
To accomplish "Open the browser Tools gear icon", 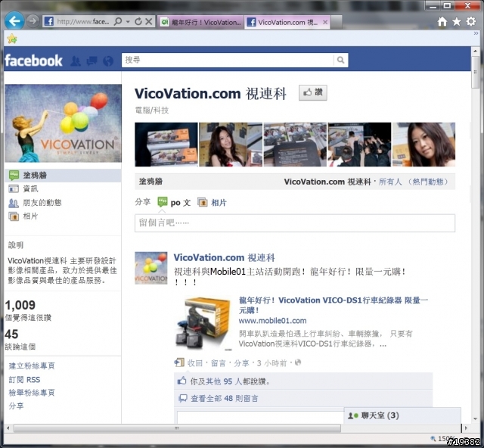I will click(470, 21).
